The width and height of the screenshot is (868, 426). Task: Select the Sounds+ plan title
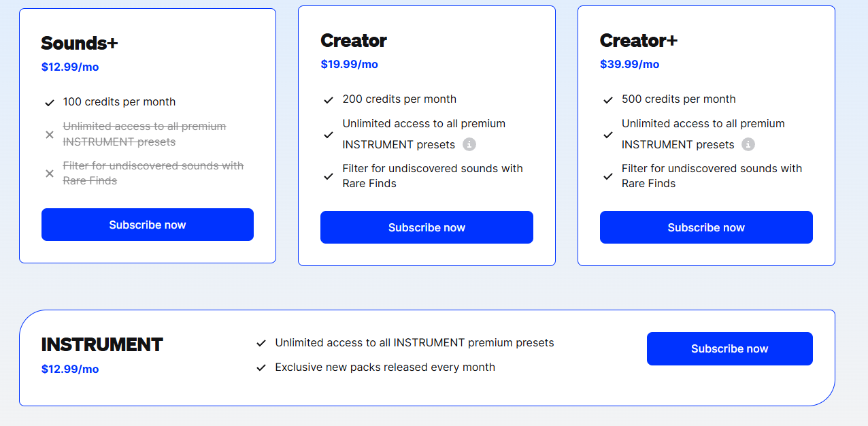coord(78,43)
